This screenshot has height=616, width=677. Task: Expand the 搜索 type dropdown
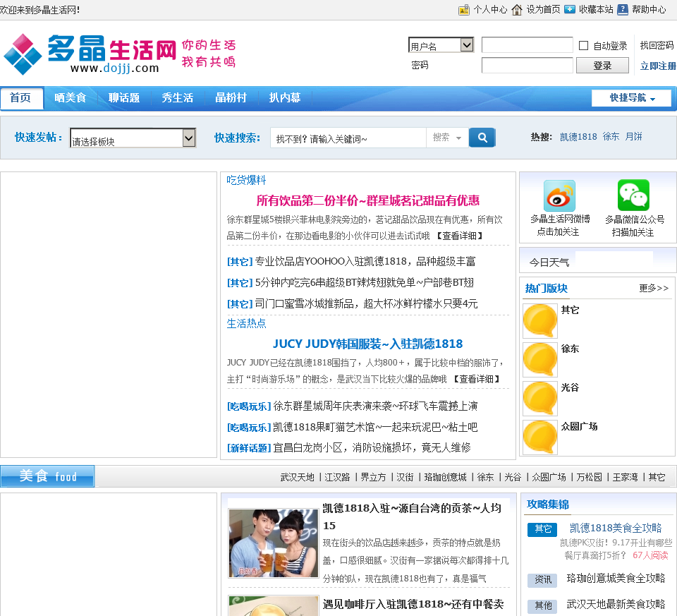tap(447, 138)
